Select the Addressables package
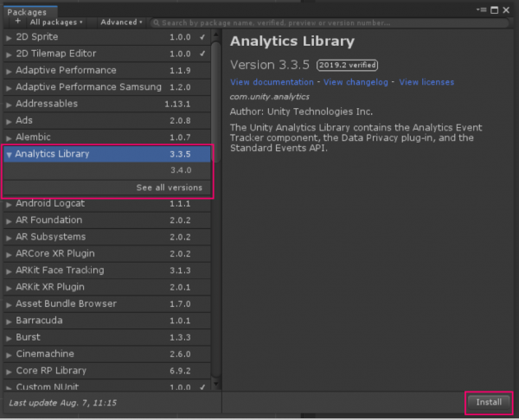This screenshot has width=519, height=420. tap(107, 104)
